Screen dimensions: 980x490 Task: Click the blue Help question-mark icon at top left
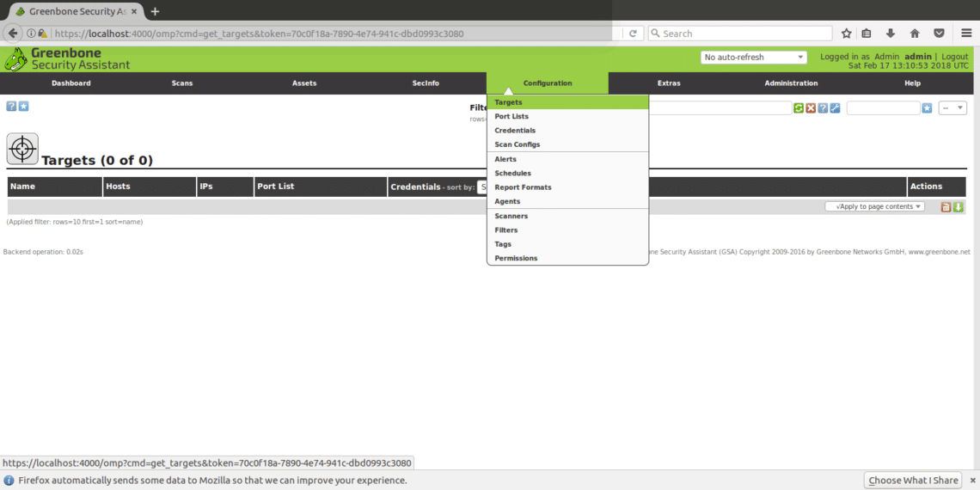(x=11, y=106)
